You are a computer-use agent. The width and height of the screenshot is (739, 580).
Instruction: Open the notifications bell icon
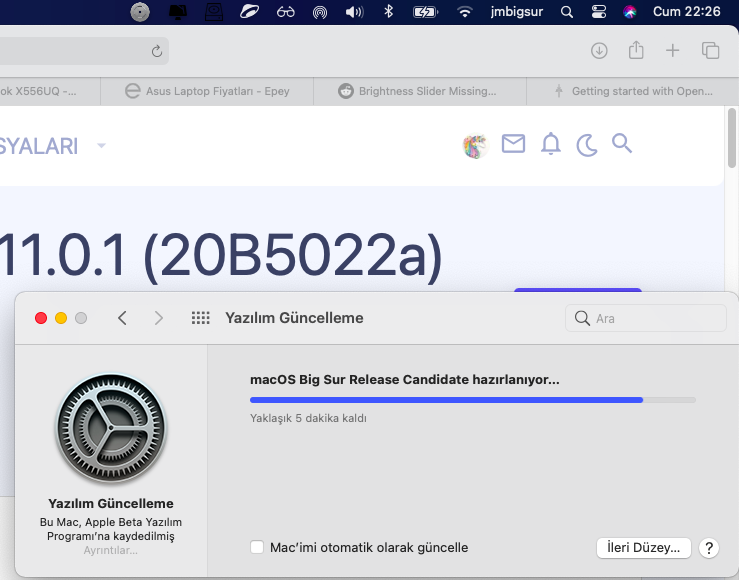tap(550, 145)
